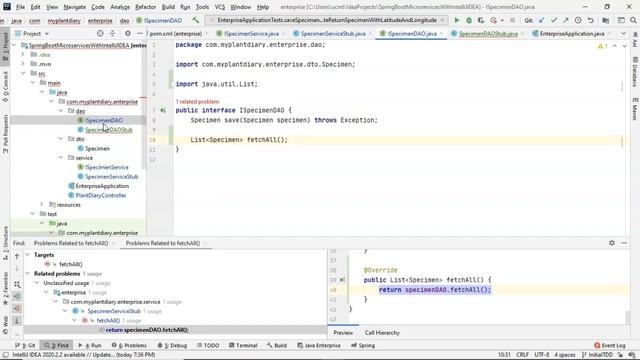Select EnterpriseApplication in Project tree

(102, 186)
